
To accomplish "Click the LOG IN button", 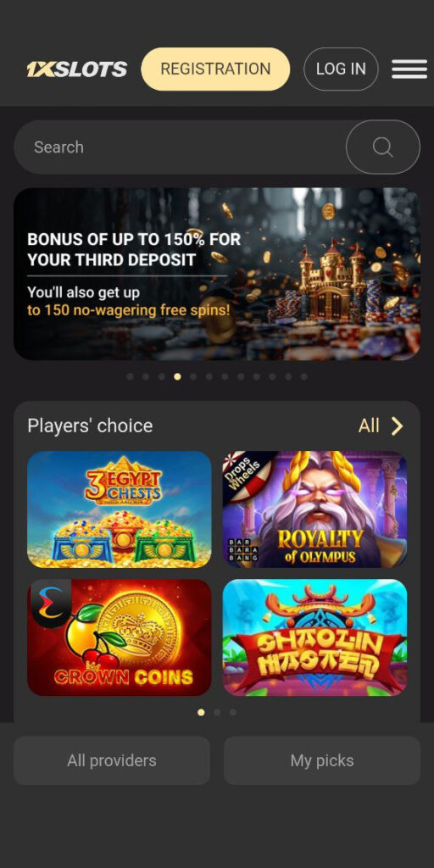I will (x=341, y=70).
